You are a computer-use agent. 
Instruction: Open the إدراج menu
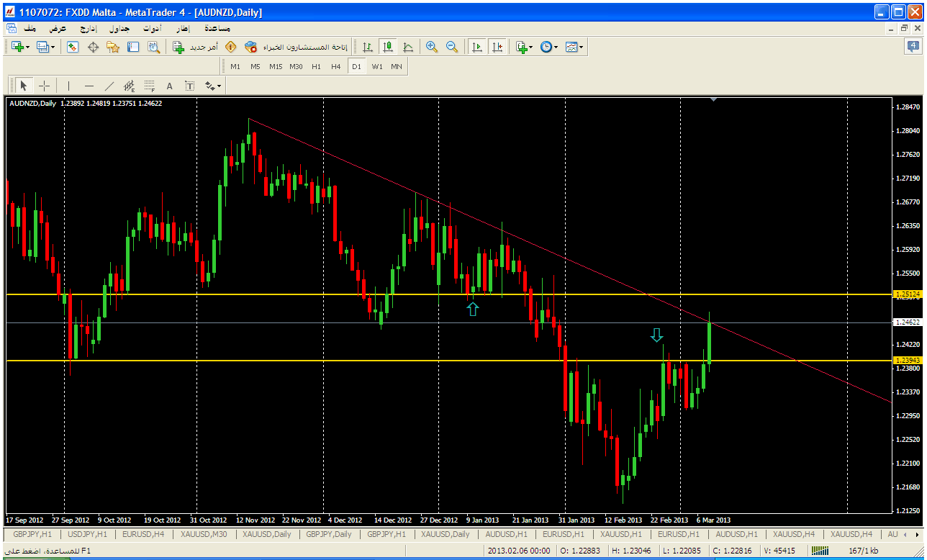click(x=88, y=28)
